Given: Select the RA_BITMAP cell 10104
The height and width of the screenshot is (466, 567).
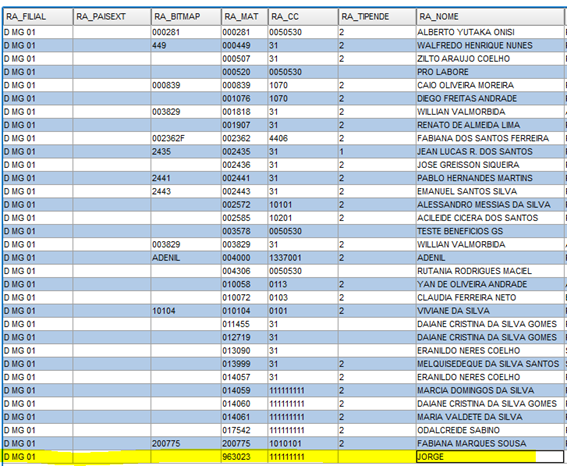Looking at the screenshot, I should (x=186, y=311).
